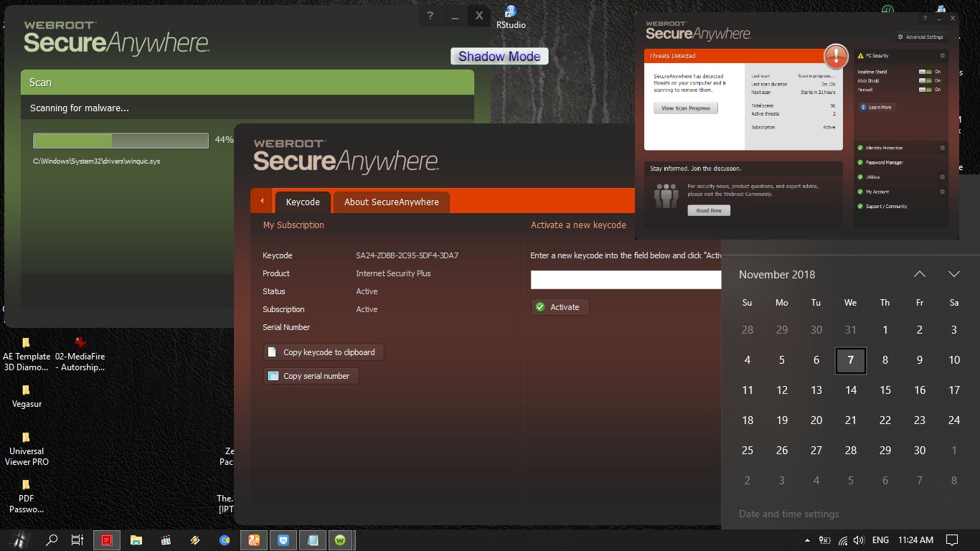Click ENG language indicator in taskbar

[880, 540]
